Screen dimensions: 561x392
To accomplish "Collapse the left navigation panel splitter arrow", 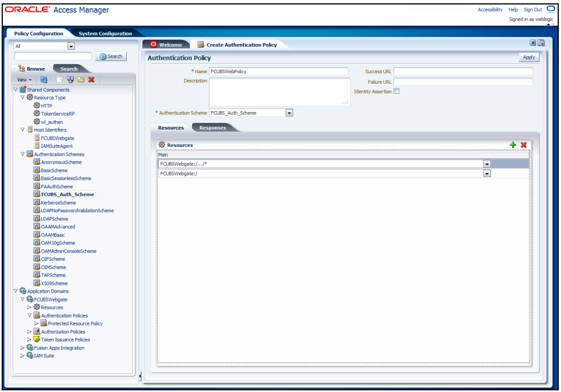I will (140, 376).
